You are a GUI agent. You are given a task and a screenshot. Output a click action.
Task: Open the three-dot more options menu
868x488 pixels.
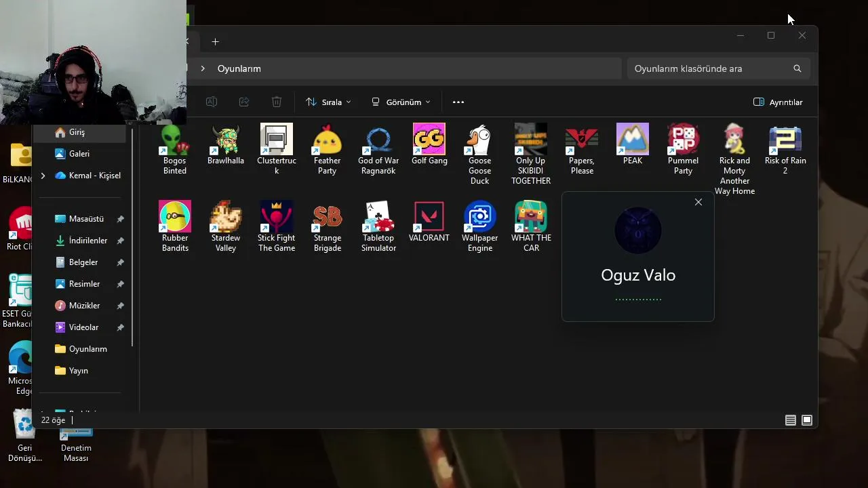click(458, 102)
